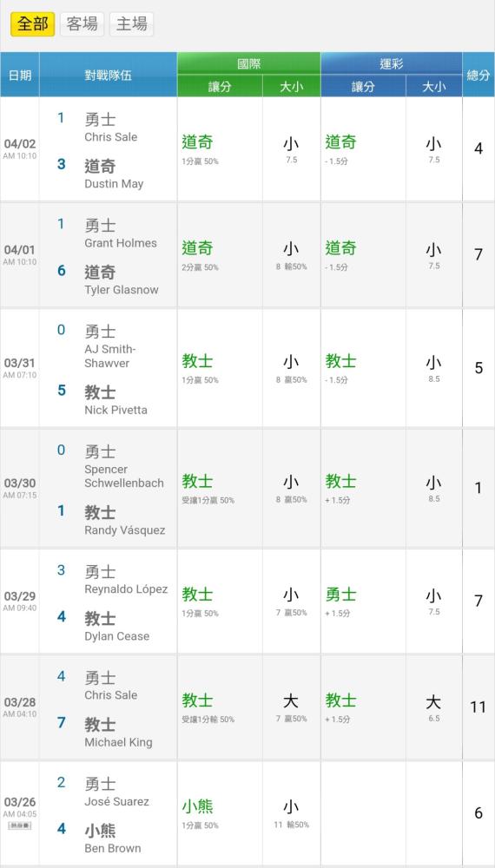Image resolution: width=495 pixels, height=868 pixels.
Task: Open pitcher Spencer Schwellenbach's name link
Action: pos(123,476)
